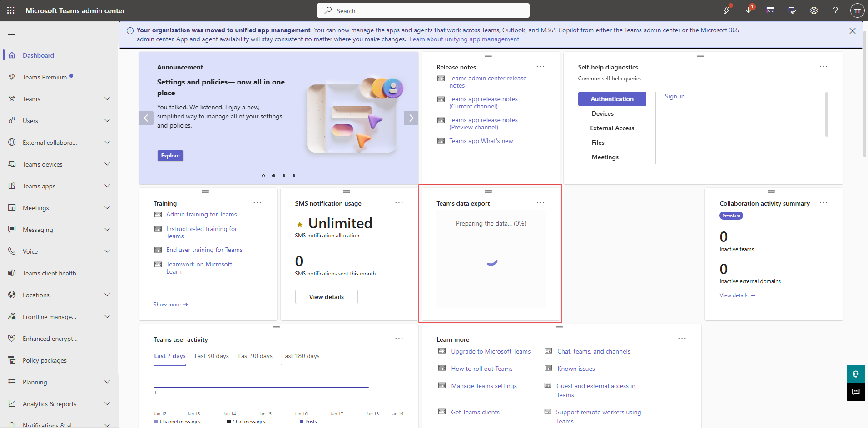868x428 pixels.
Task: Click the Explore button in announcement
Action: pos(170,156)
